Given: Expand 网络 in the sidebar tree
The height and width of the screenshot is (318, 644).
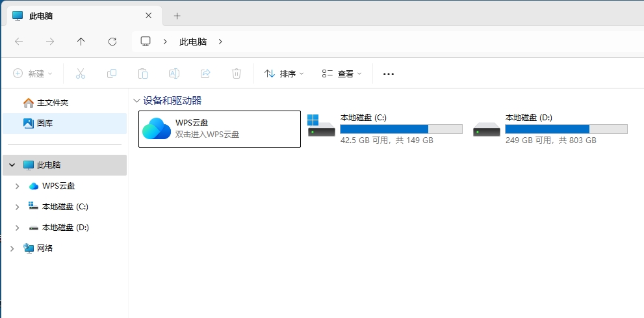Looking at the screenshot, I should [x=12, y=248].
